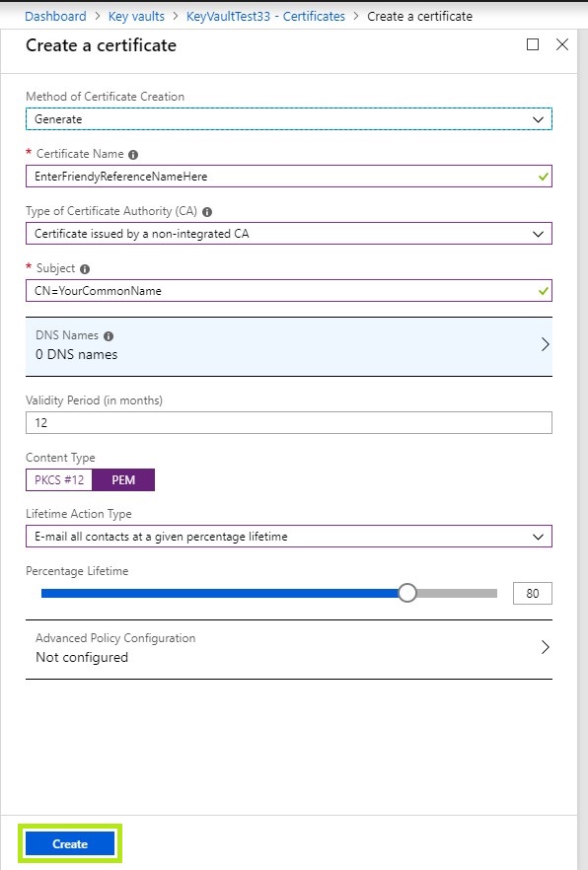Click the Percentage Lifetime slider handle
The height and width of the screenshot is (870, 588).
click(x=407, y=593)
